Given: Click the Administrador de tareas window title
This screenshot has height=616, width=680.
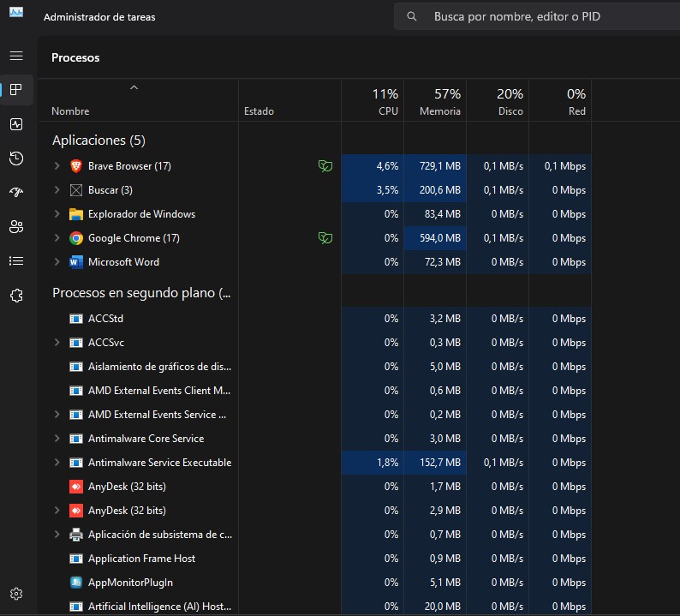Looking at the screenshot, I should pyautogui.click(x=99, y=17).
